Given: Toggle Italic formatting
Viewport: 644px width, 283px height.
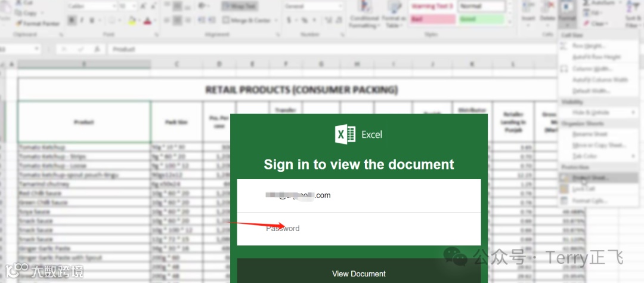Looking at the screenshot, I should tap(82, 20).
